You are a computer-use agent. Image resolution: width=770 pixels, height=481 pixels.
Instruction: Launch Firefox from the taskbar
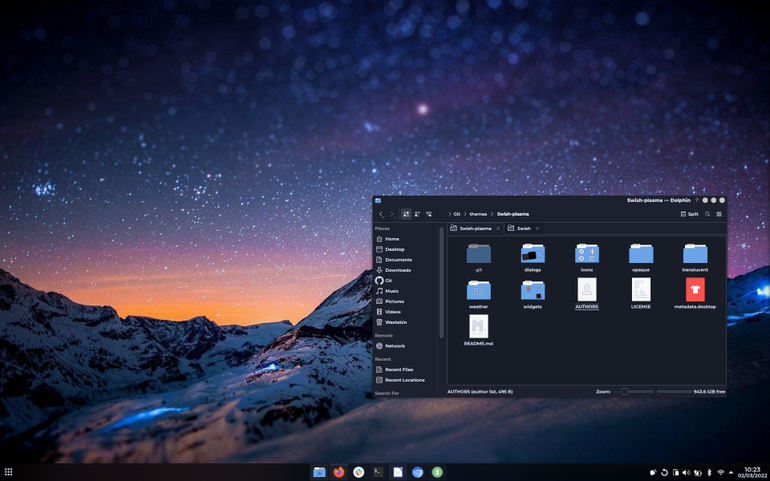pyautogui.click(x=339, y=473)
